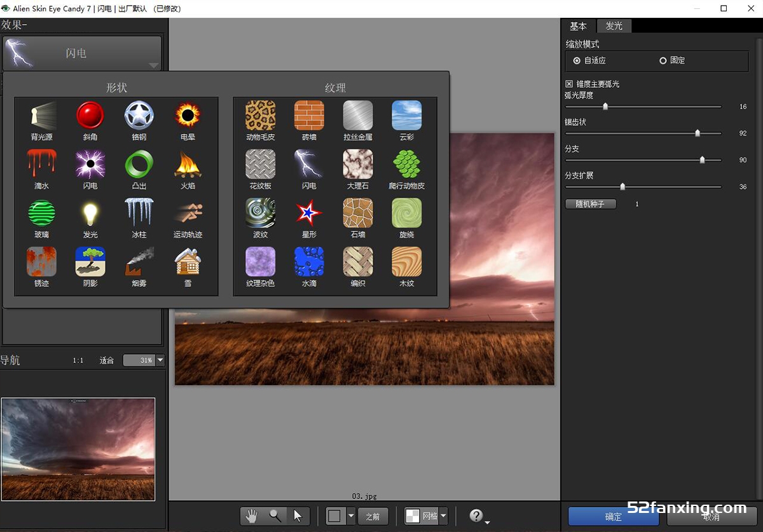The height and width of the screenshot is (532, 763).
Task: Click the navigator storm thumbnail
Action: 78,449
